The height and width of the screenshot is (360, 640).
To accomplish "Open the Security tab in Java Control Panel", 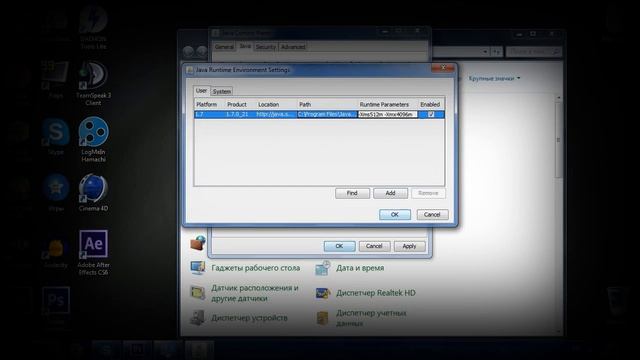I will point(266,47).
